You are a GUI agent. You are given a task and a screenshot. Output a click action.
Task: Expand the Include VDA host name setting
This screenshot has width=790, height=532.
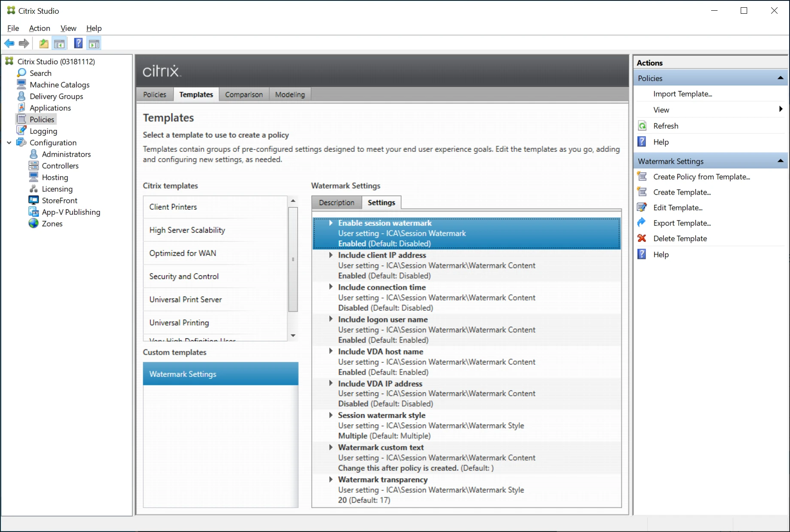pos(331,352)
